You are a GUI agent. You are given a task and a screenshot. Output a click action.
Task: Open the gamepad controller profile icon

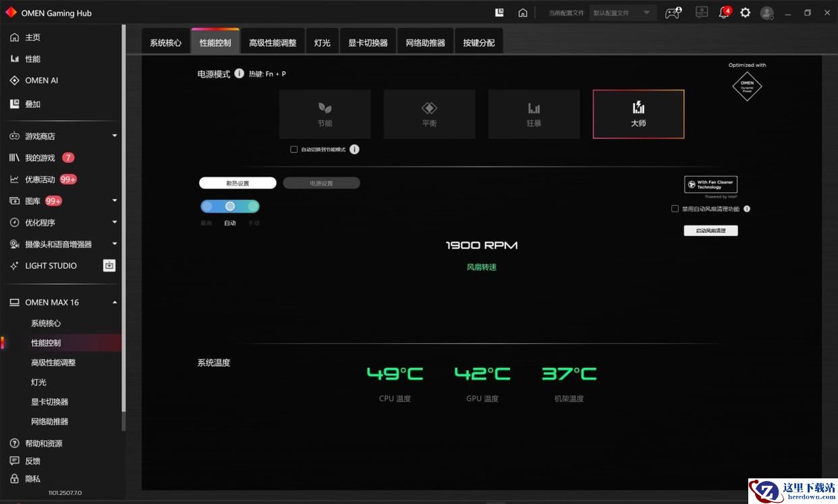click(x=673, y=12)
